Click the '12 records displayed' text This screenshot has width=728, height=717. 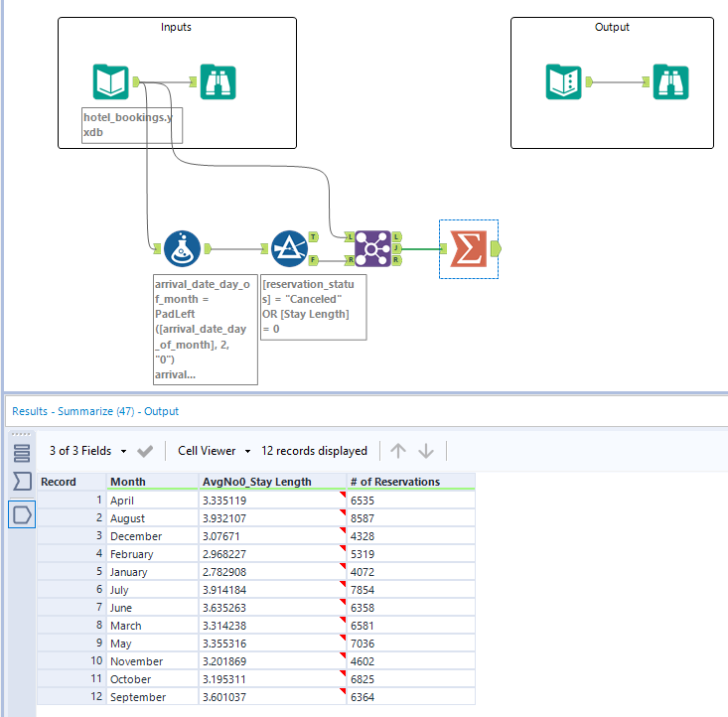[x=314, y=451]
